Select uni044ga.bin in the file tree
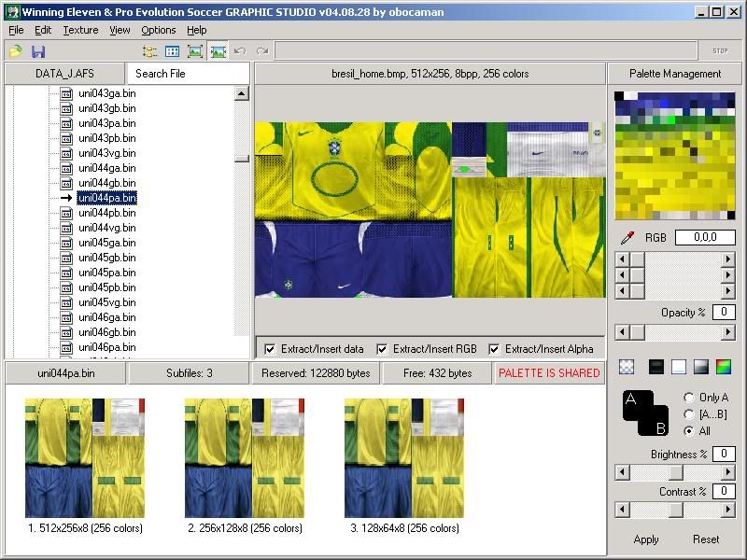Screen dimensions: 747x560 pyautogui.click(x=107, y=168)
